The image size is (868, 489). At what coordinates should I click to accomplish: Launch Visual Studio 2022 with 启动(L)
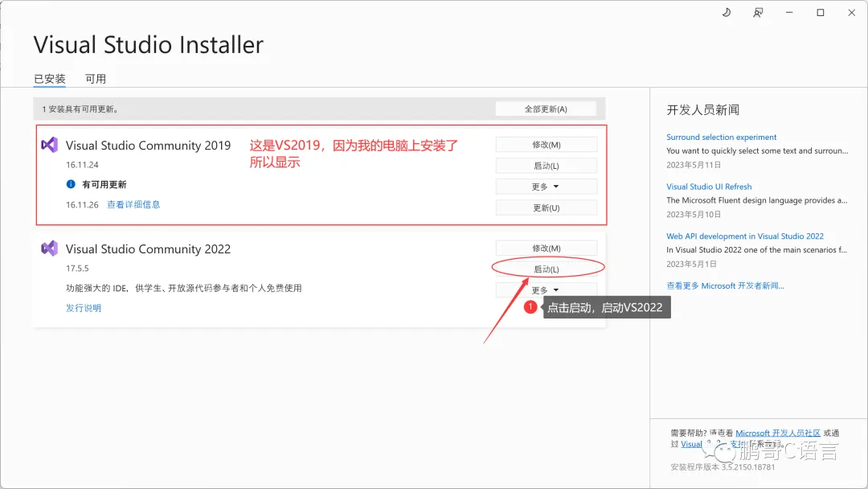click(x=547, y=269)
